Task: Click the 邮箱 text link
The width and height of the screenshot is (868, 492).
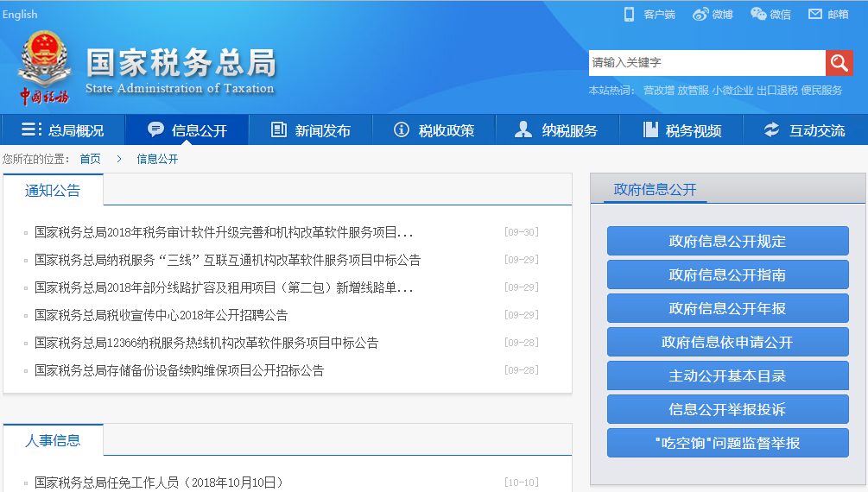Action: [838, 15]
